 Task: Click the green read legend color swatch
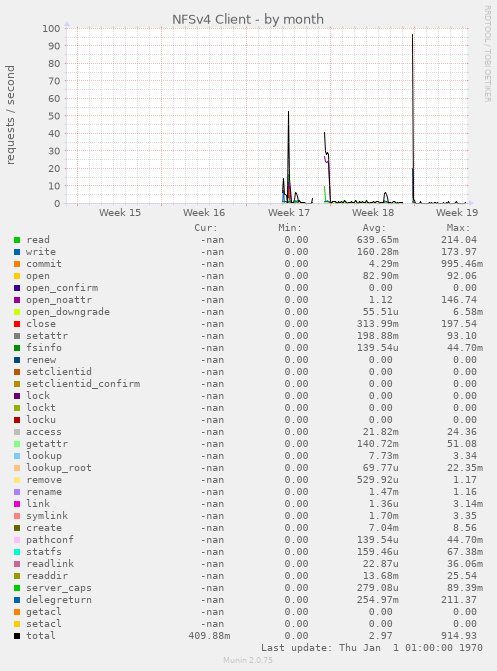click(17, 240)
